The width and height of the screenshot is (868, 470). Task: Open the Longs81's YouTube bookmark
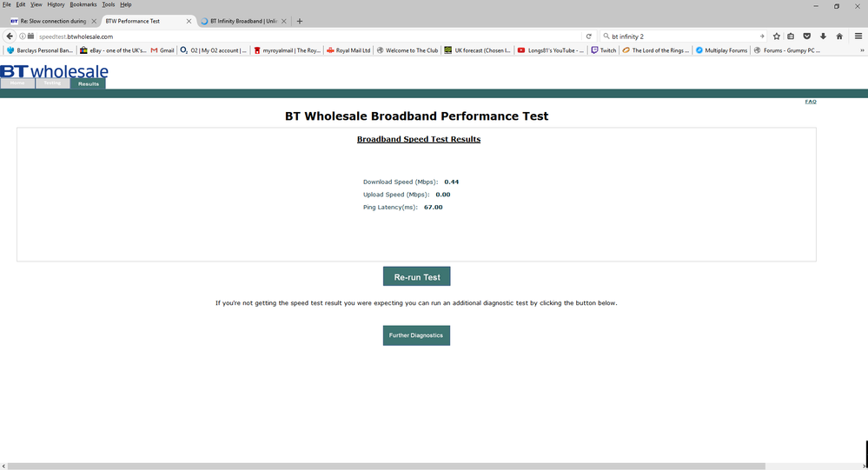coord(551,50)
